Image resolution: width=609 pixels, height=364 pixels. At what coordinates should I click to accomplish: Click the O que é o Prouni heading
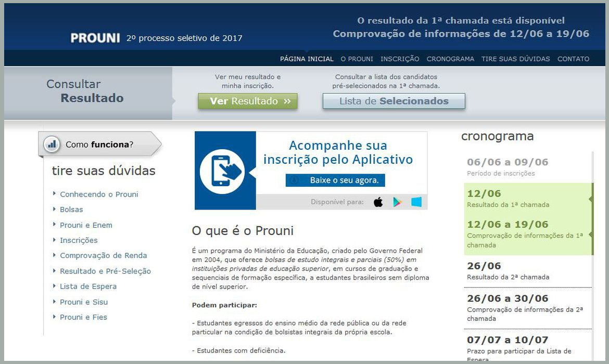point(243,231)
